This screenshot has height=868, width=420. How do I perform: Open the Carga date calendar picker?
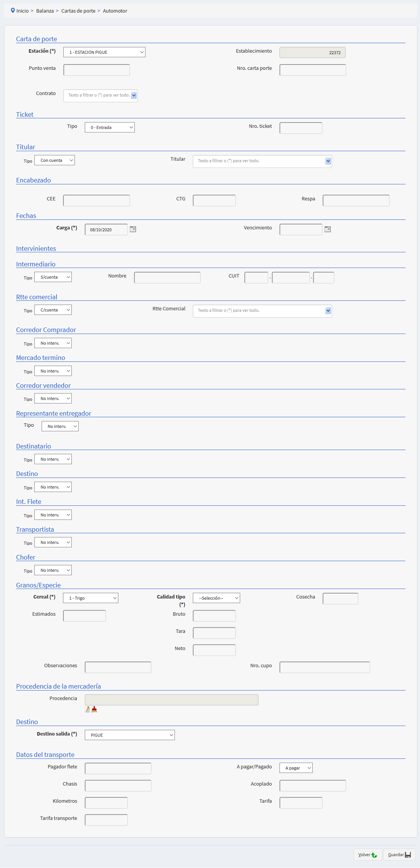click(x=133, y=229)
